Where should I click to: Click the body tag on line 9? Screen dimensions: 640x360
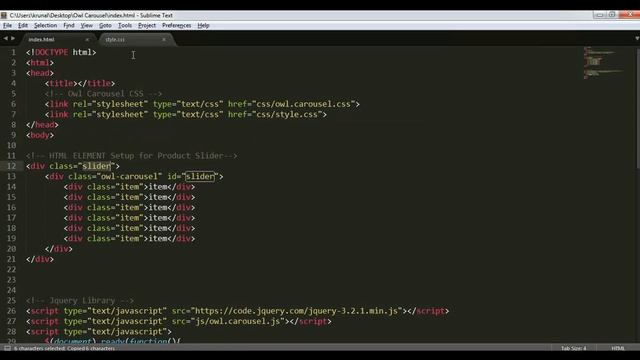[40, 135]
